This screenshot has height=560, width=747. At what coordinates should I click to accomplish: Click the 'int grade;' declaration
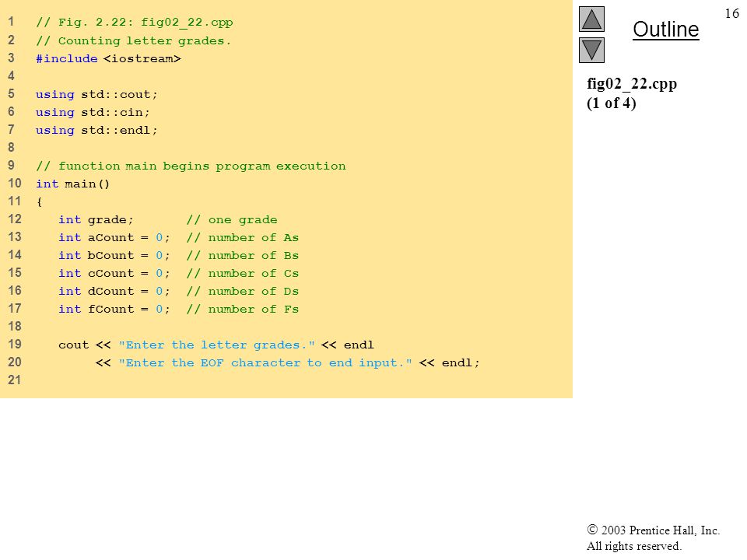(x=96, y=219)
